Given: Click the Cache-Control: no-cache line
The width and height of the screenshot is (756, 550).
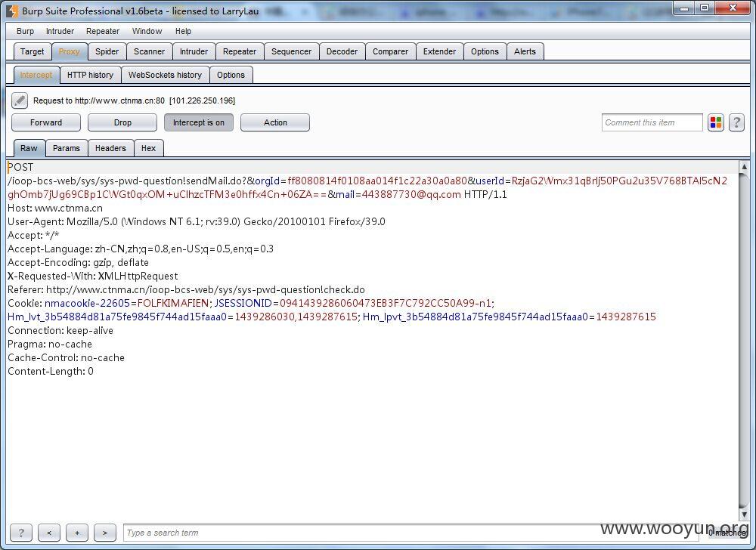Looking at the screenshot, I should pos(66,357).
